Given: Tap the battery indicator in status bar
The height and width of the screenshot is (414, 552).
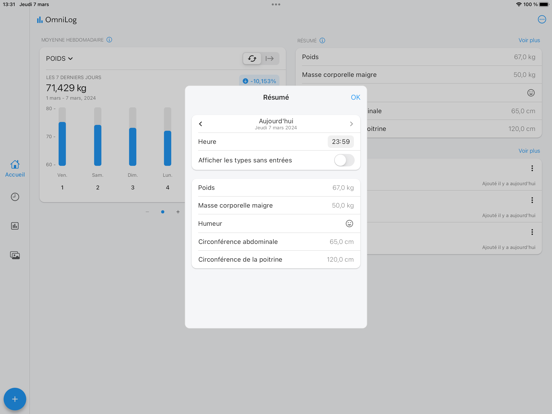Looking at the screenshot, I should tap(544, 4).
